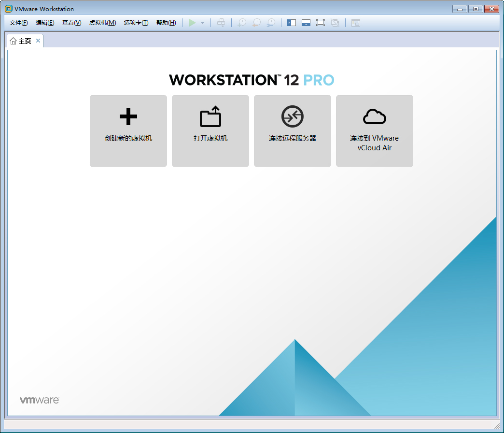Close the 主页 tab with its X
504x433 pixels.
click(38, 41)
